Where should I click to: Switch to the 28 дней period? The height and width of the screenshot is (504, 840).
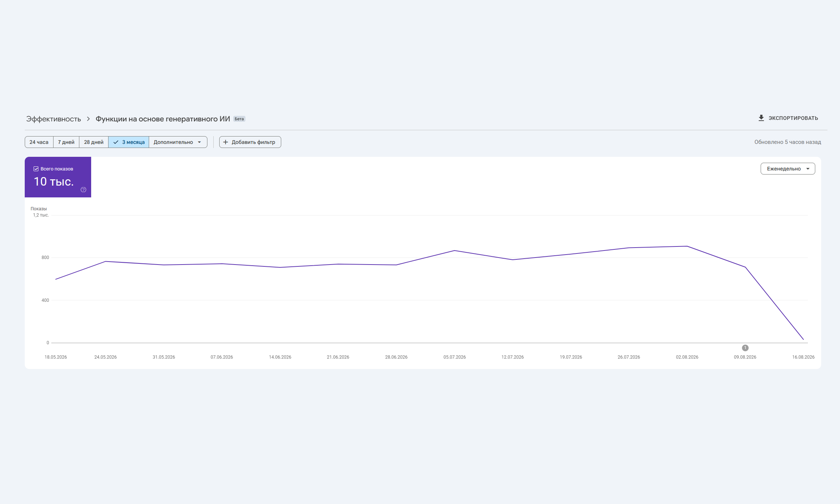[x=94, y=142]
